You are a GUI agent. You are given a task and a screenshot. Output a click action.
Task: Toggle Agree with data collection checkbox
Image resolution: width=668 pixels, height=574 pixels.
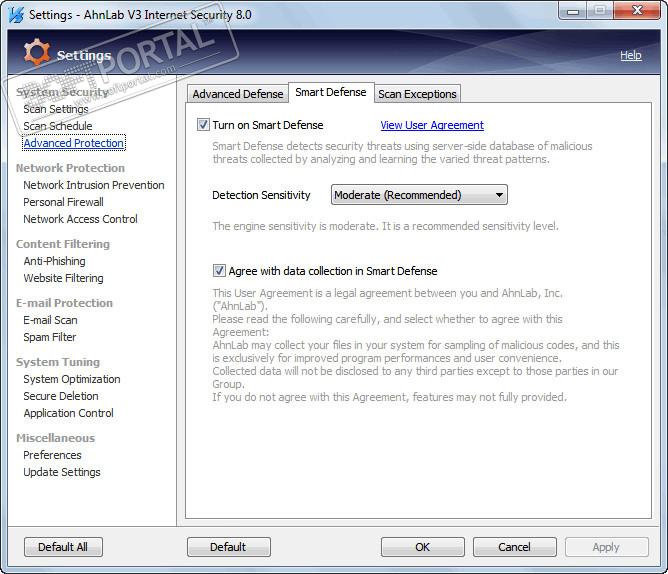coord(219,271)
